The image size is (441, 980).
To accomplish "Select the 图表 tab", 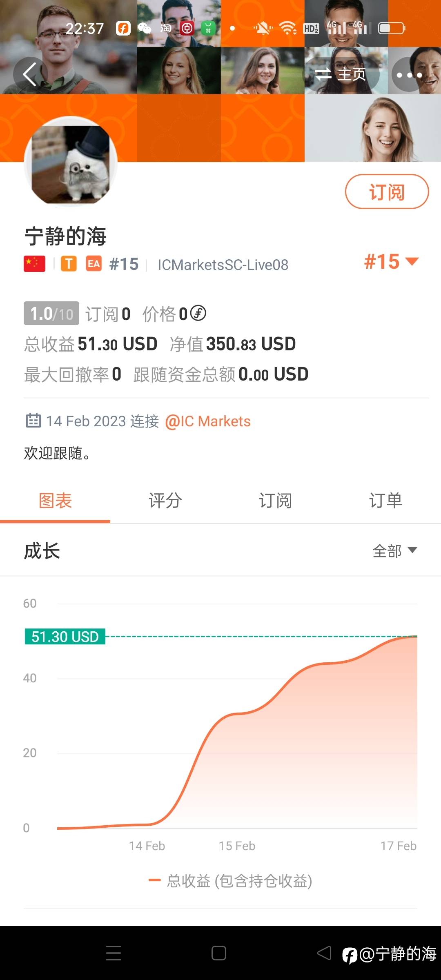I will click(55, 501).
